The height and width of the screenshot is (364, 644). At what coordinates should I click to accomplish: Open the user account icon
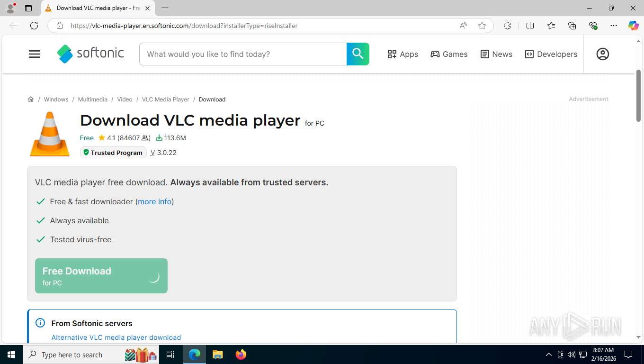pyautogui.click(x=602, y=54)
